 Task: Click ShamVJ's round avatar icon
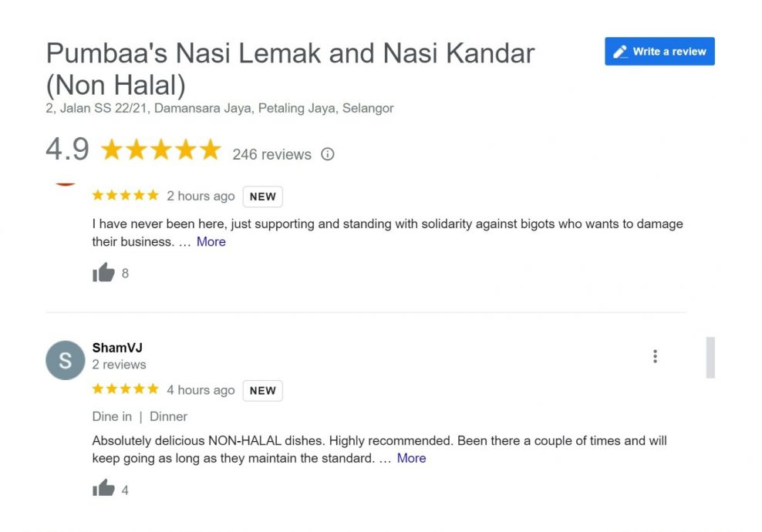tap(65, 360)
